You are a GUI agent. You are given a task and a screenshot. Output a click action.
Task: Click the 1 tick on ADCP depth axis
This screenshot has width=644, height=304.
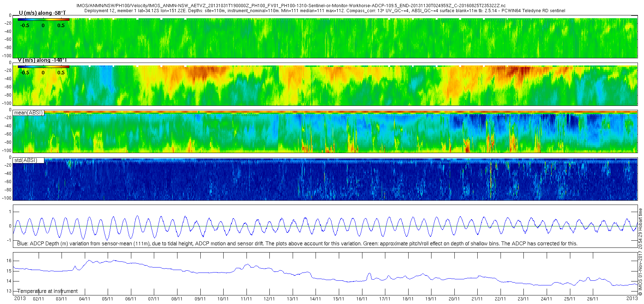pos(10,212)
